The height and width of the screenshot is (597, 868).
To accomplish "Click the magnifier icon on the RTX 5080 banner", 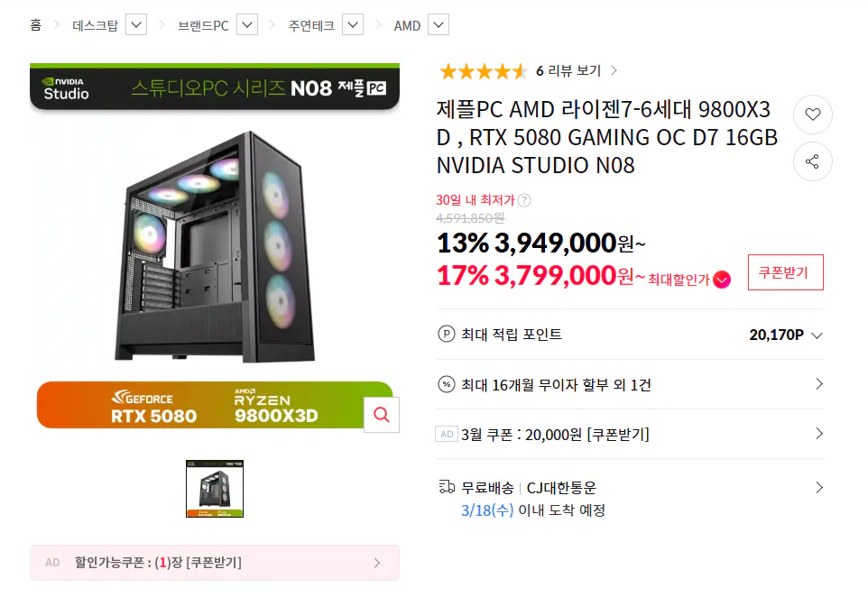I will click(381, 414).
